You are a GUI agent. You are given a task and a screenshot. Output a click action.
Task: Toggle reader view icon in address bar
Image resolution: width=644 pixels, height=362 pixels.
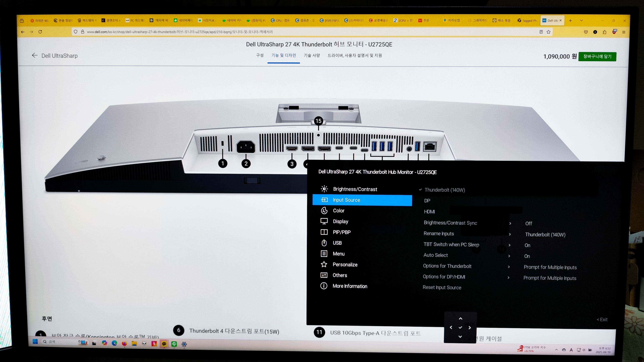541,32
